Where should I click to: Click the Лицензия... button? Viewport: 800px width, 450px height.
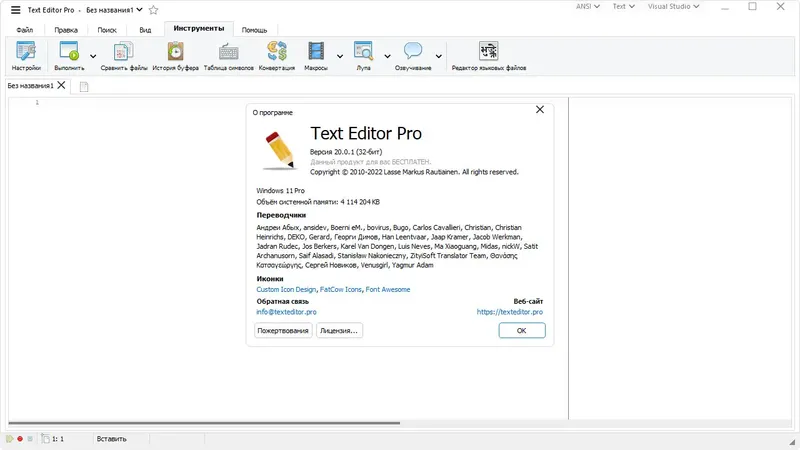point(339,331)
